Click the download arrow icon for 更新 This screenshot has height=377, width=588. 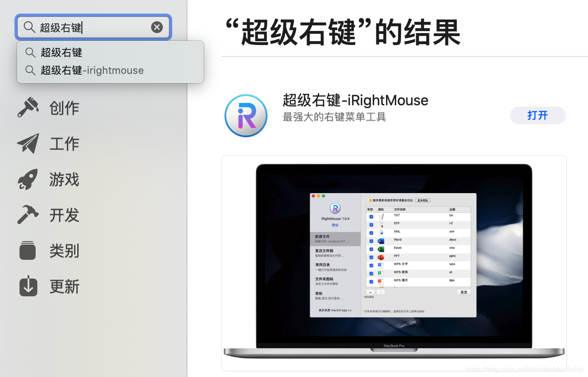(x=28, y=286)
